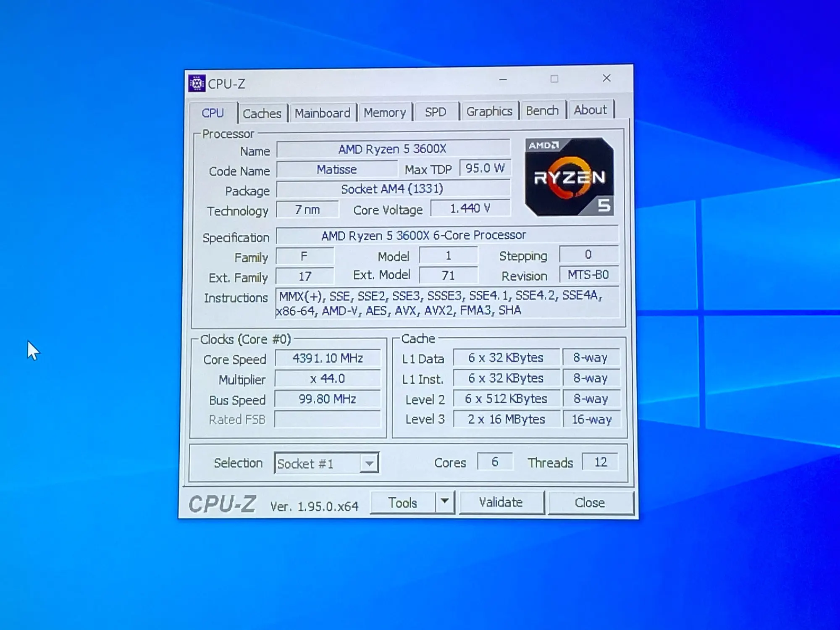
Task: Click the Close button at the bottom
Action: [590, 503]
